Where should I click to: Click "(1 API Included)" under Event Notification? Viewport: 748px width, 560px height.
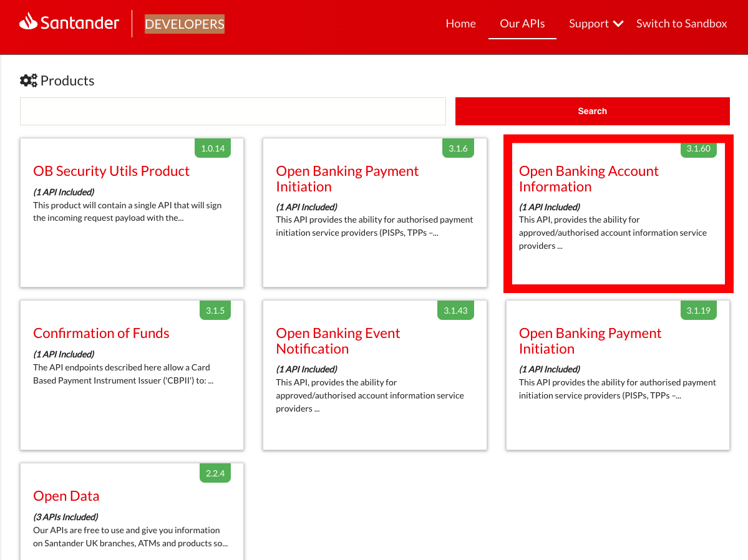(x=307, y=369)
